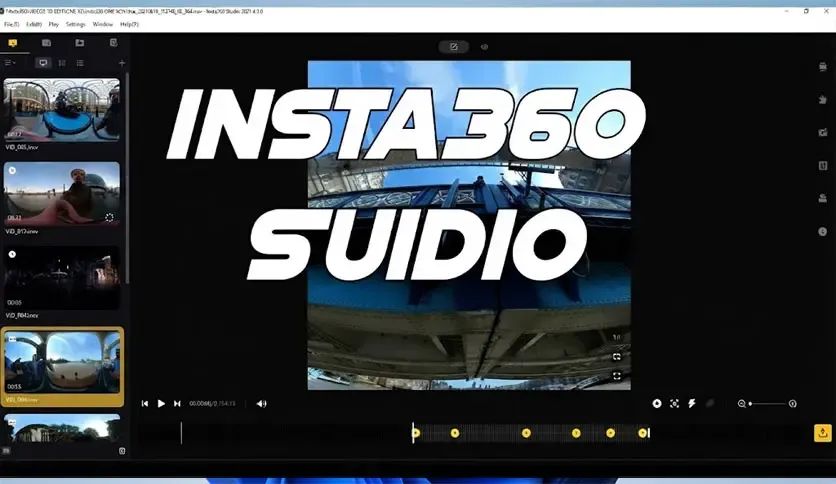Open the Window menu

[x=102, y=25]
